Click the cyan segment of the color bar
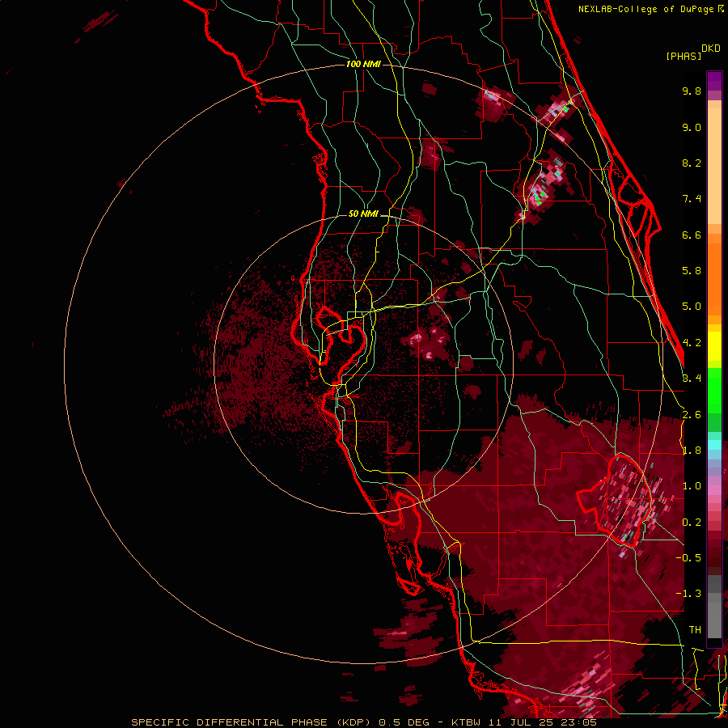Image resolution: width=728 pixels, height=728 pixels. coord(714,445)
